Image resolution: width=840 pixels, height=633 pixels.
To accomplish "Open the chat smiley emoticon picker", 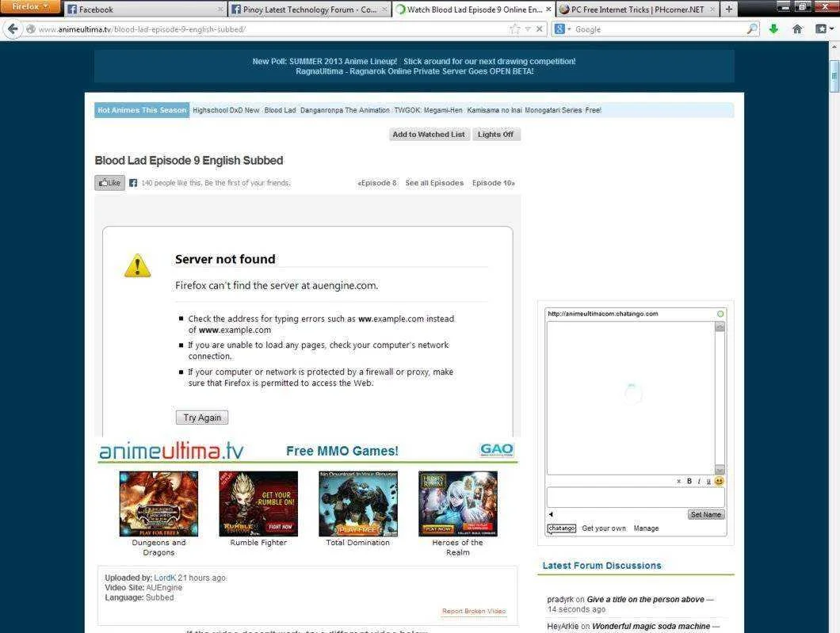I will click(720, 481).
